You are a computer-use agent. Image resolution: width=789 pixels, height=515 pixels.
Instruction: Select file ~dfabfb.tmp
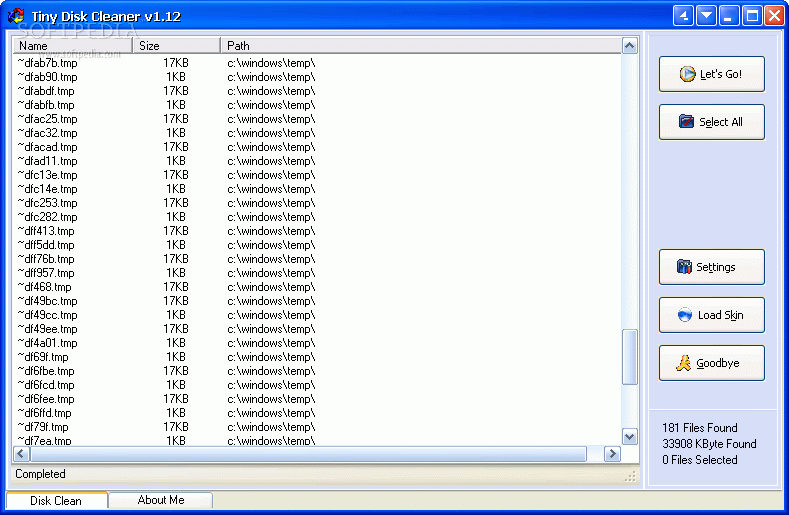[46, 105]
